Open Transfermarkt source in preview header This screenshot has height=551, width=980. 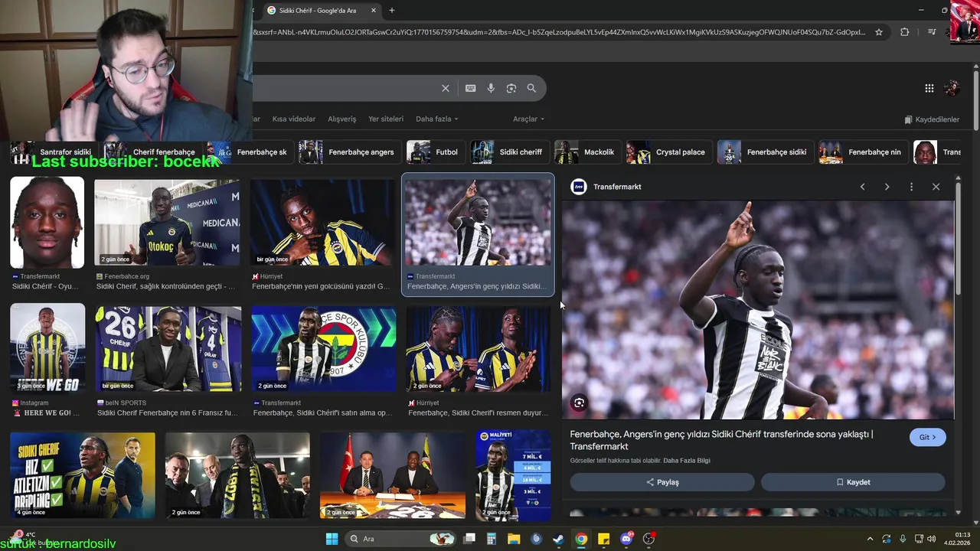tap(606, 187)
